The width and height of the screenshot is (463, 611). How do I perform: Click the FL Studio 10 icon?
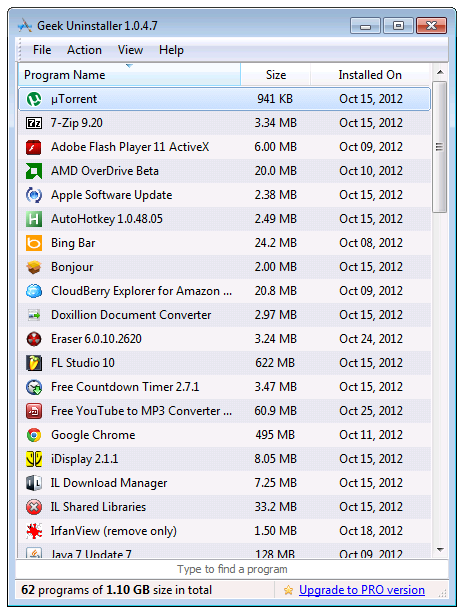pos(34,363)
